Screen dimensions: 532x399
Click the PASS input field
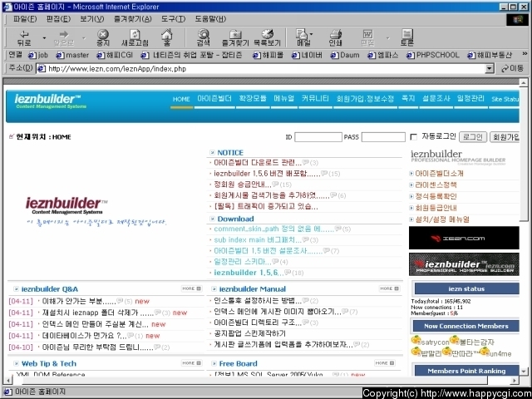tap(383, 137)
